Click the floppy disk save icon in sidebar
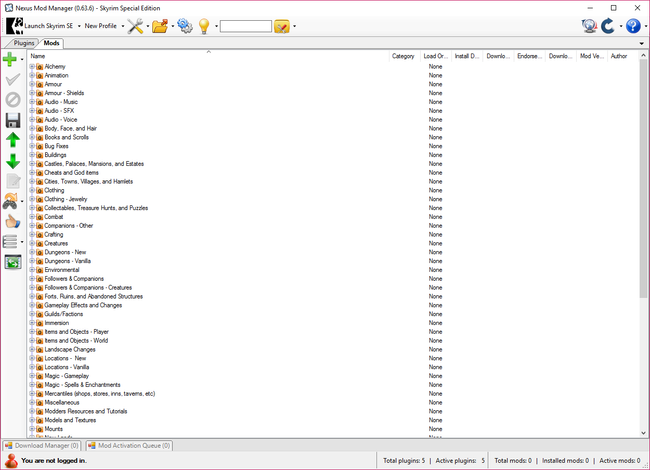The width and height of the screenshot is (650, 470). (x=13, y=120)
